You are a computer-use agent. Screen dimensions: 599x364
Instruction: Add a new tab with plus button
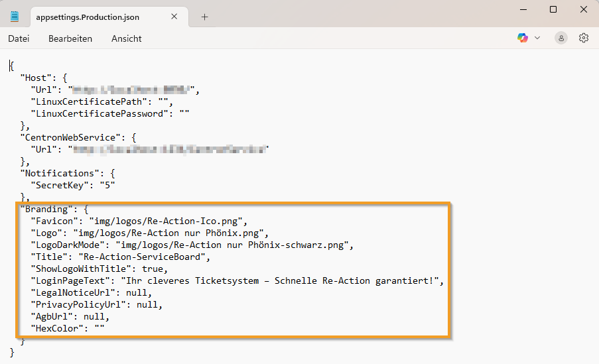click(x=204, y=17)
